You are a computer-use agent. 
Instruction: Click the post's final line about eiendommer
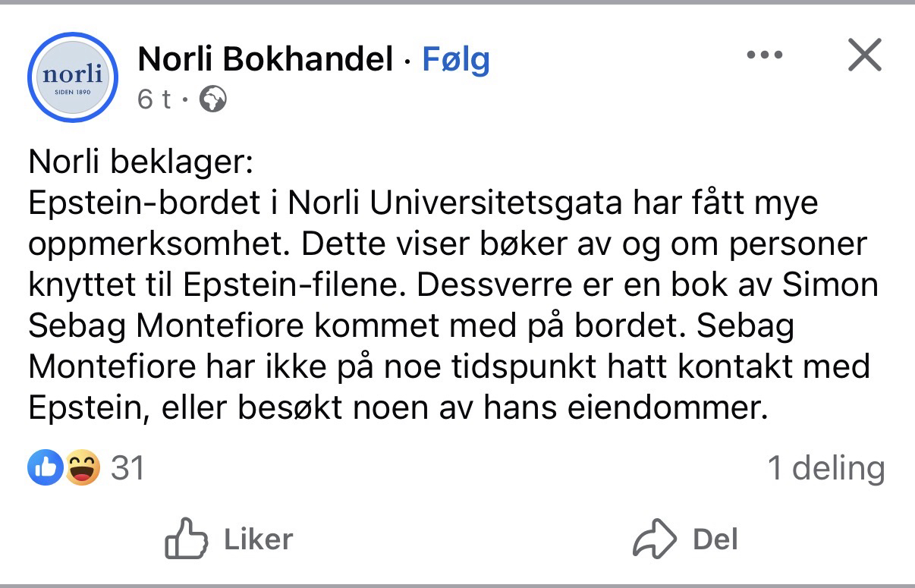pyautogui.click(x=394, y=408)
